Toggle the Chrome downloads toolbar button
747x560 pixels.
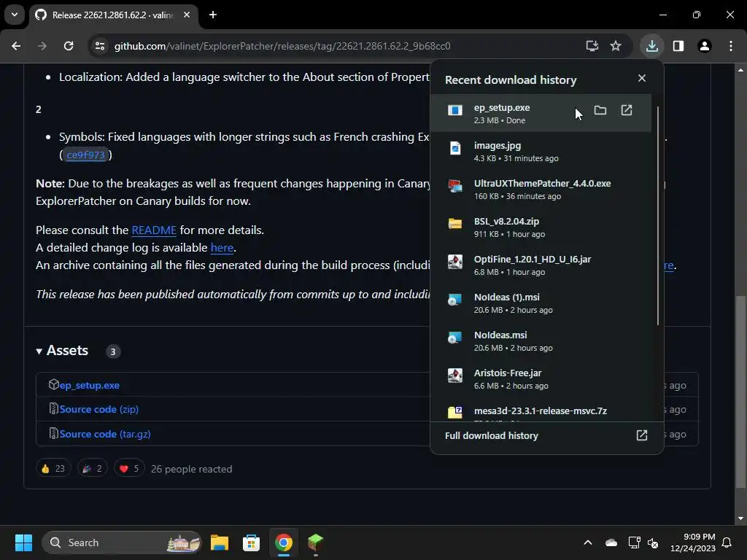[651, 46]
